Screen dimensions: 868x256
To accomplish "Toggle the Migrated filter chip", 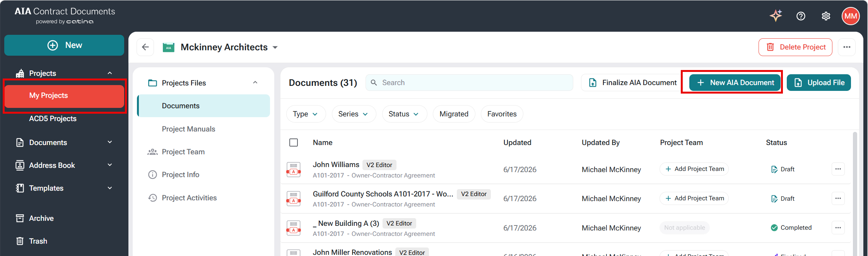I will click(x=454, y=114).
